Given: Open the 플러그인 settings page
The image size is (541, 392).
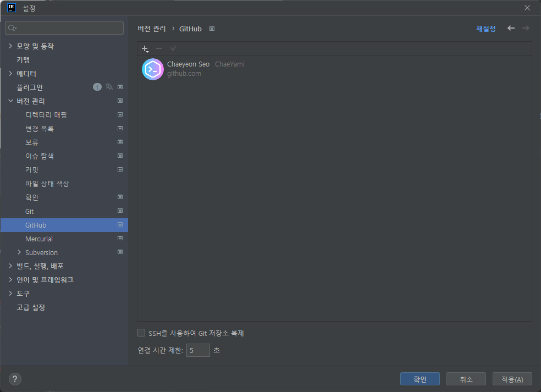Looking at the screenshot, I should [x=30, y=87].
